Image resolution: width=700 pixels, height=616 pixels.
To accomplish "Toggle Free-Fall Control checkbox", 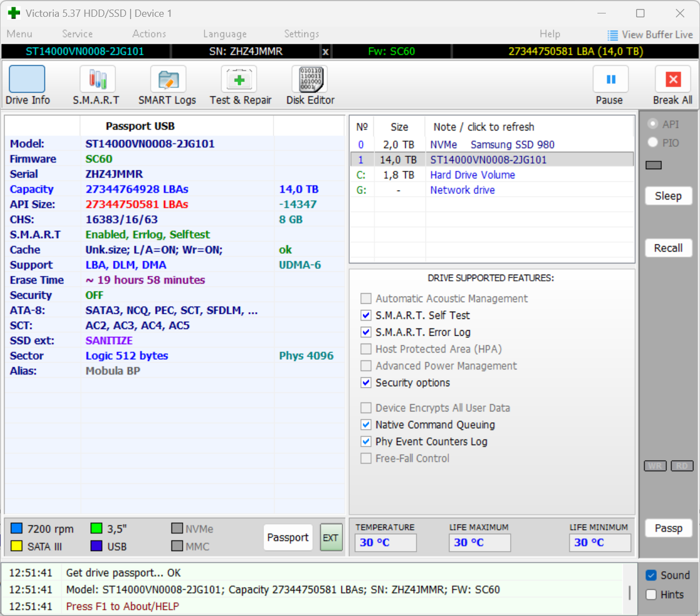I will 366,458.
